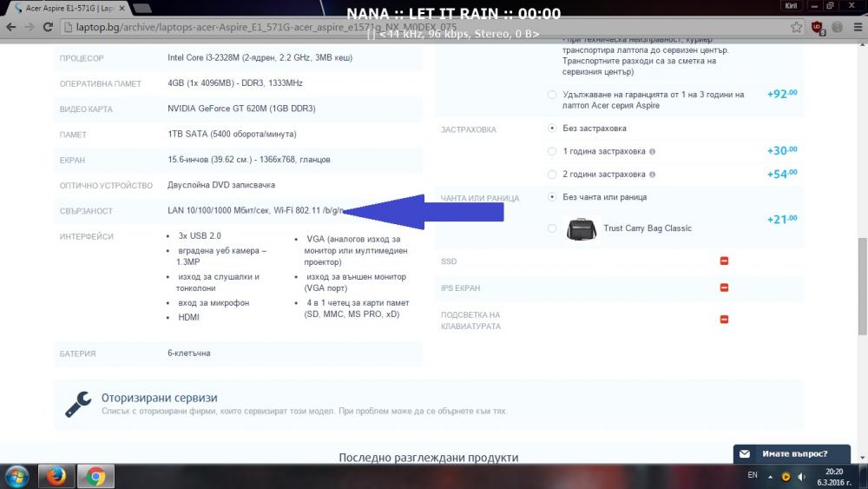Click the page vertical scrollbar thumb
868x489 pixels.
pyautogui.click(x=863, y=286)
